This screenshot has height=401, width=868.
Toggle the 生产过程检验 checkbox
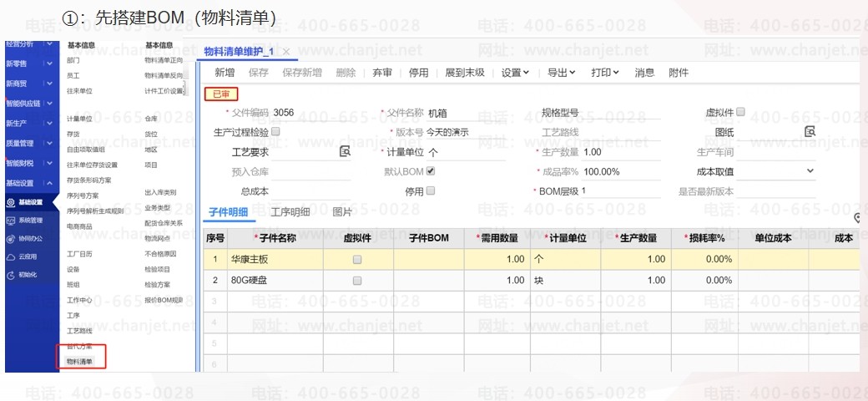coord(276,132)
